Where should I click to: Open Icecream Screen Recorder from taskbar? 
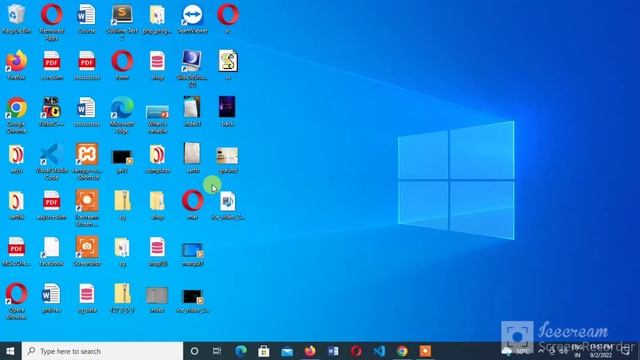[425, 351]
